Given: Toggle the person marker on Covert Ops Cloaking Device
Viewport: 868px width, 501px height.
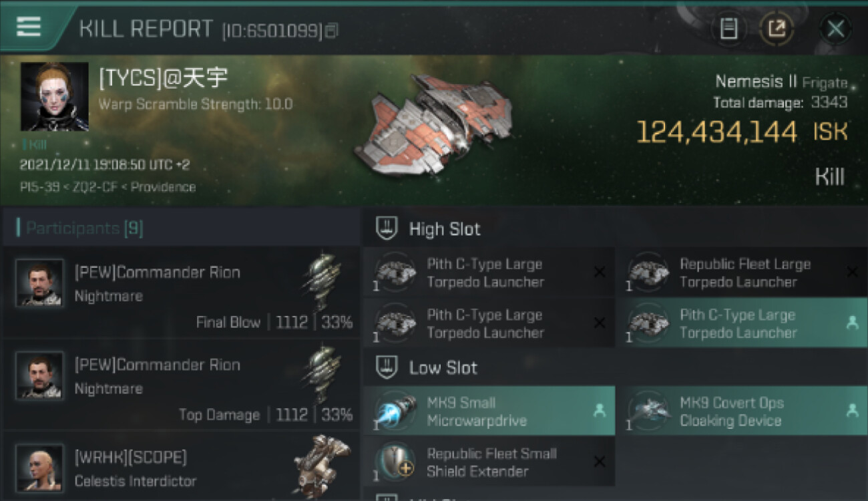Looking at the screenshot, I should [x=852, y=411].
